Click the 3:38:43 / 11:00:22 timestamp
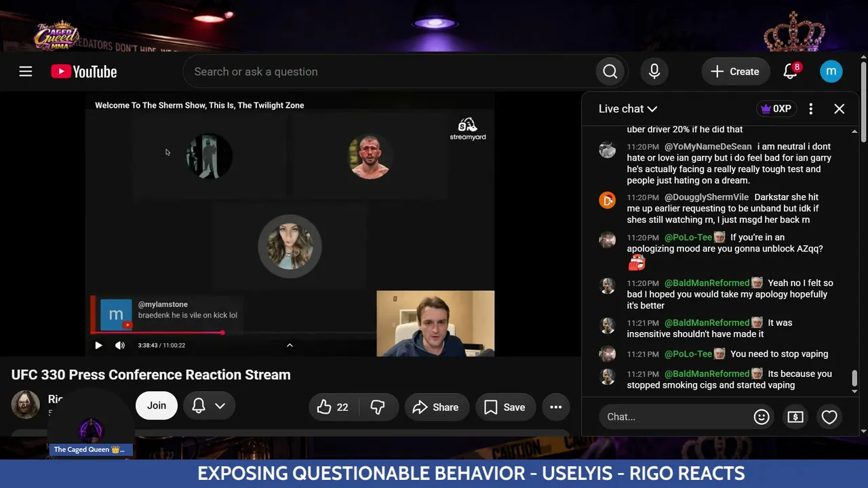 pyautogui.click(x=161, y=346)
